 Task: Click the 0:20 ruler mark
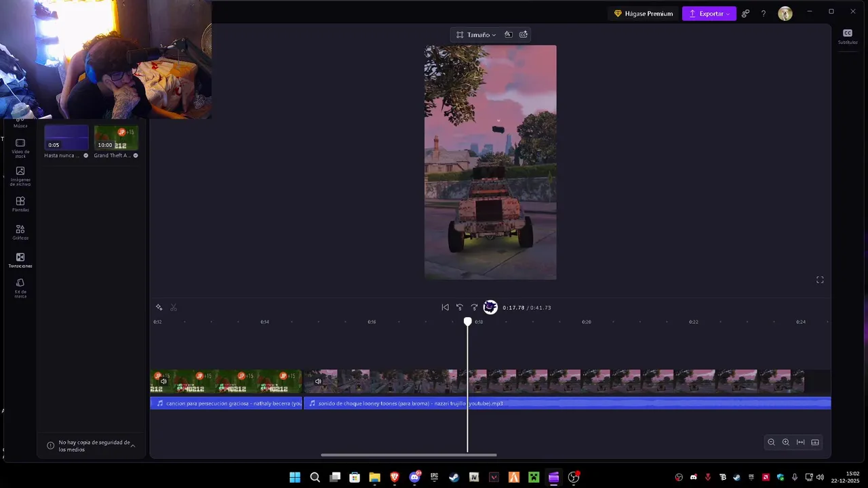[x=587, y=322]
